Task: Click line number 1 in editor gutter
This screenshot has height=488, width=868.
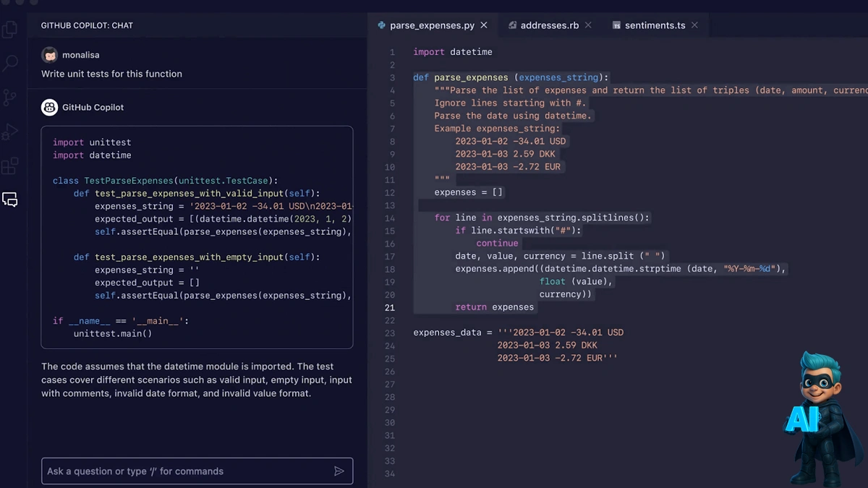Action: point(392,52)
